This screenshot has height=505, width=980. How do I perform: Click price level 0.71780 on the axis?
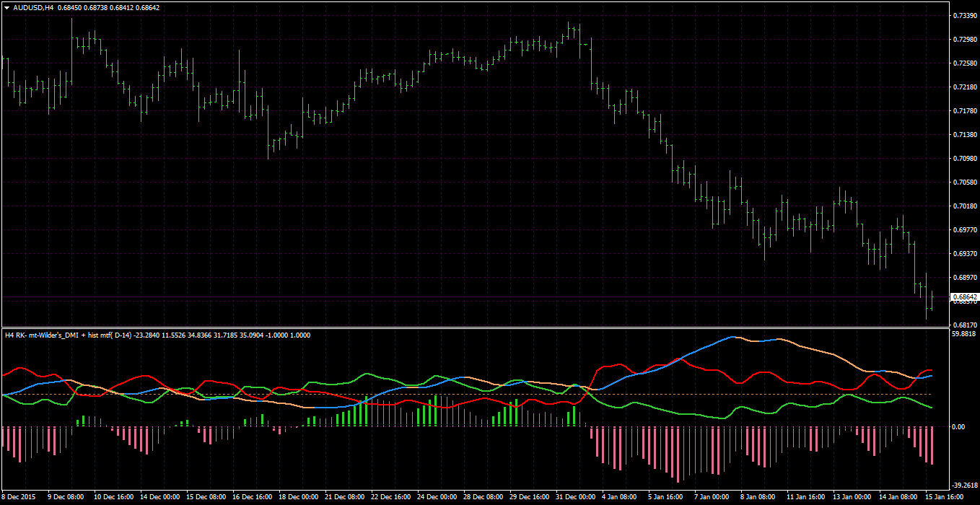click(965, 111)
